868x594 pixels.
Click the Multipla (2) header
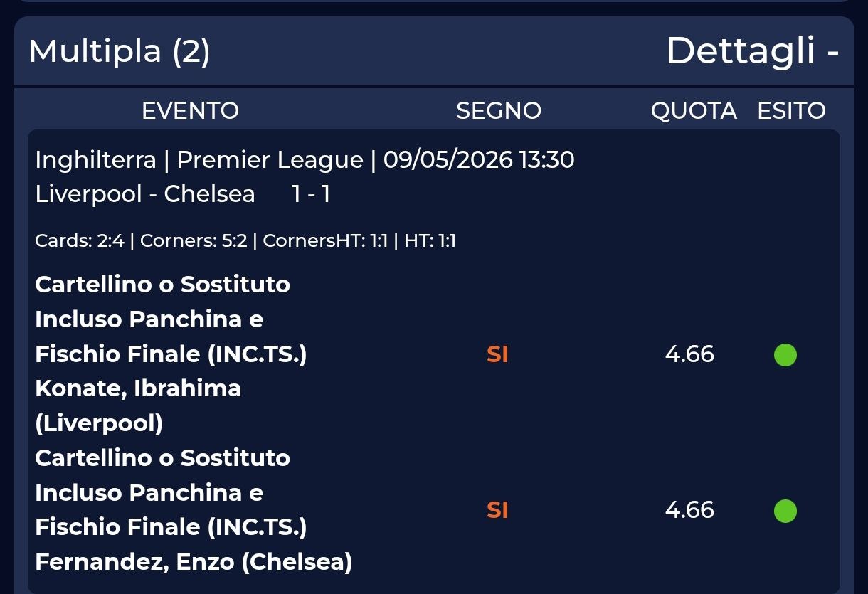[x=120, y=51]
